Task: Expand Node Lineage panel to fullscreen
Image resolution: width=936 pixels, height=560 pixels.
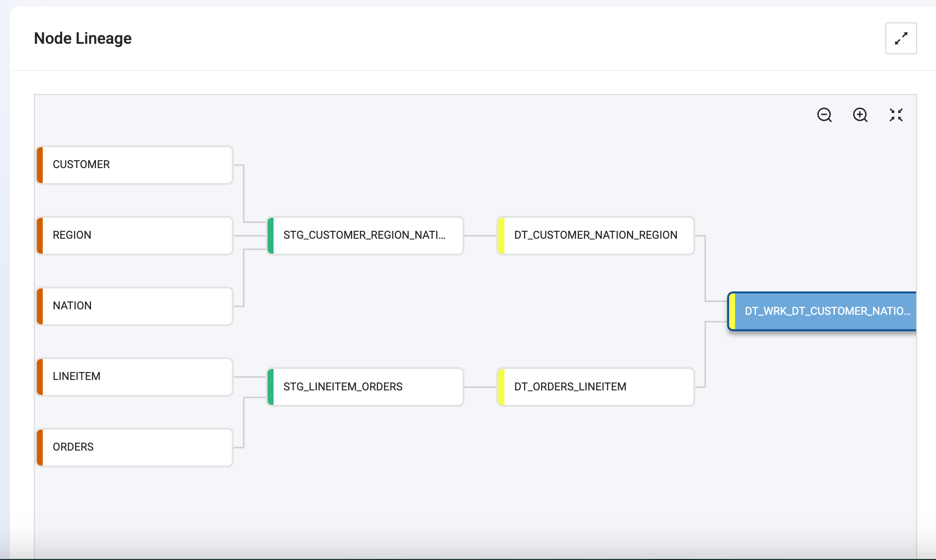Action: point(901,38)
